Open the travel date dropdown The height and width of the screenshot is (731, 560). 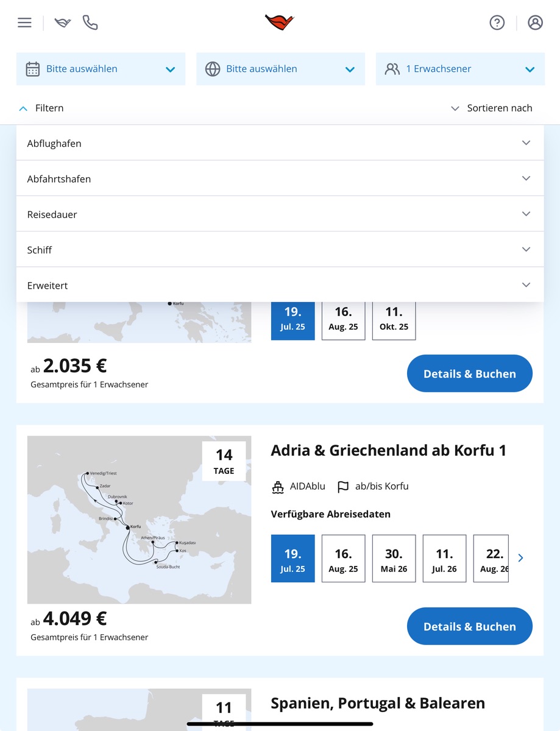click(101, 69)
